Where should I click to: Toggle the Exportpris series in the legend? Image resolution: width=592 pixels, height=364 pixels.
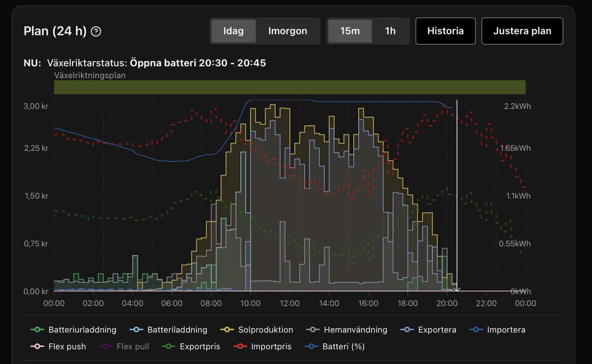coord(191,347)
